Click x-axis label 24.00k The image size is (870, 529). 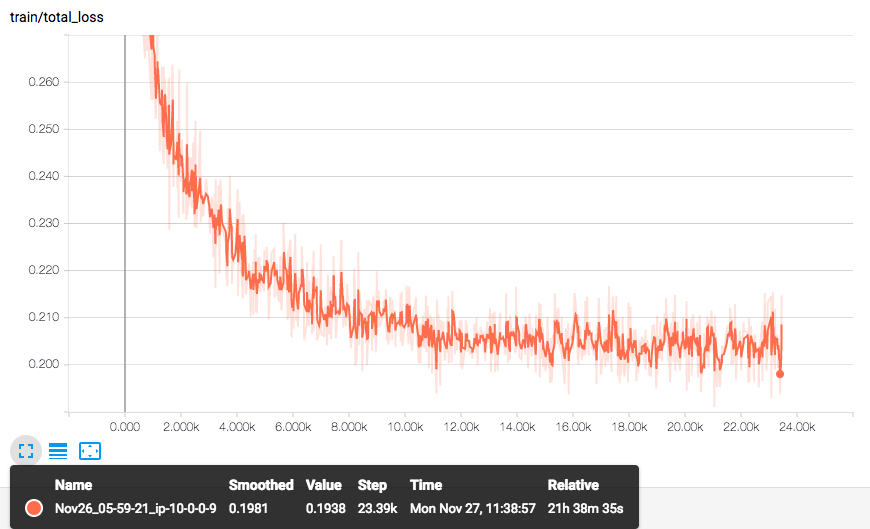pos(797,427)
